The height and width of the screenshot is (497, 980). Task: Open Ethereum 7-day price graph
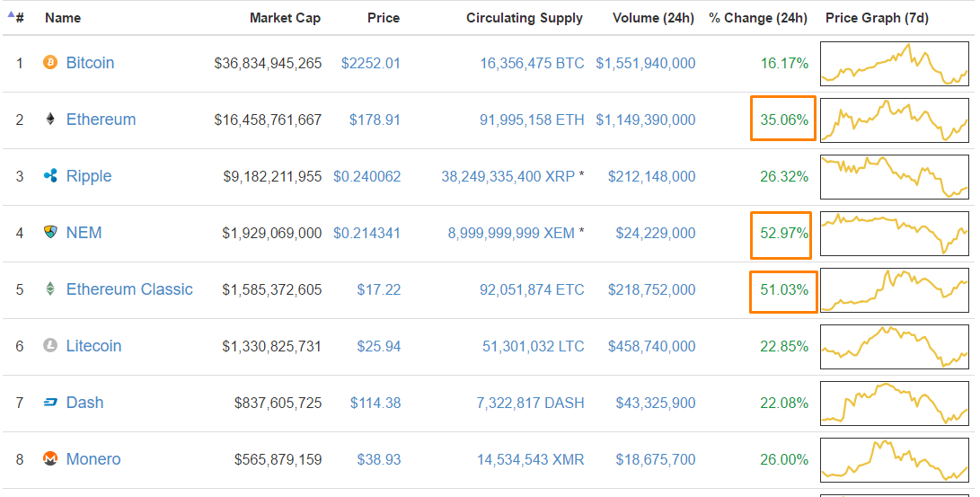[895, 120]
